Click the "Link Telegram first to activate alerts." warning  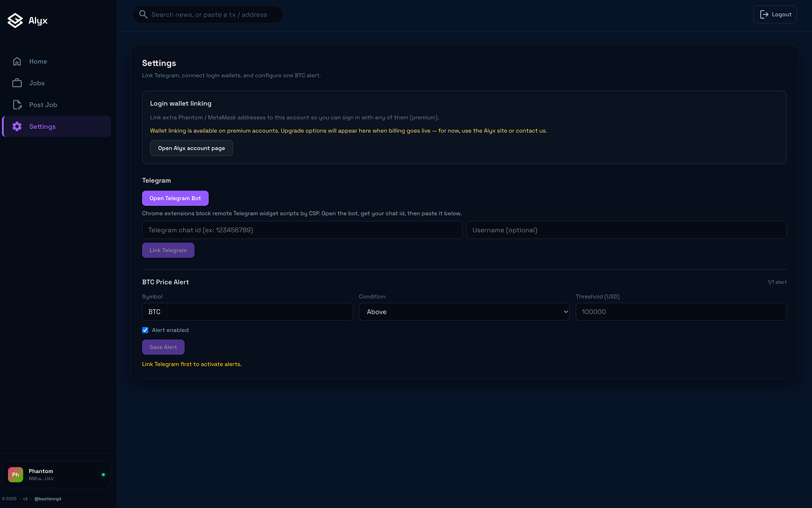coord(192,364)
